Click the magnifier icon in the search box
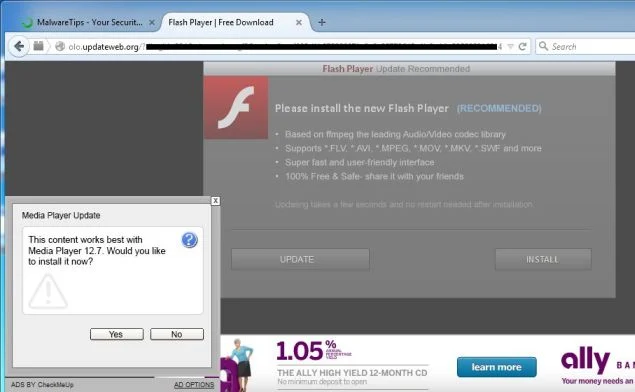The height and width of the screenshot is (392, 635). pos(543,46)
